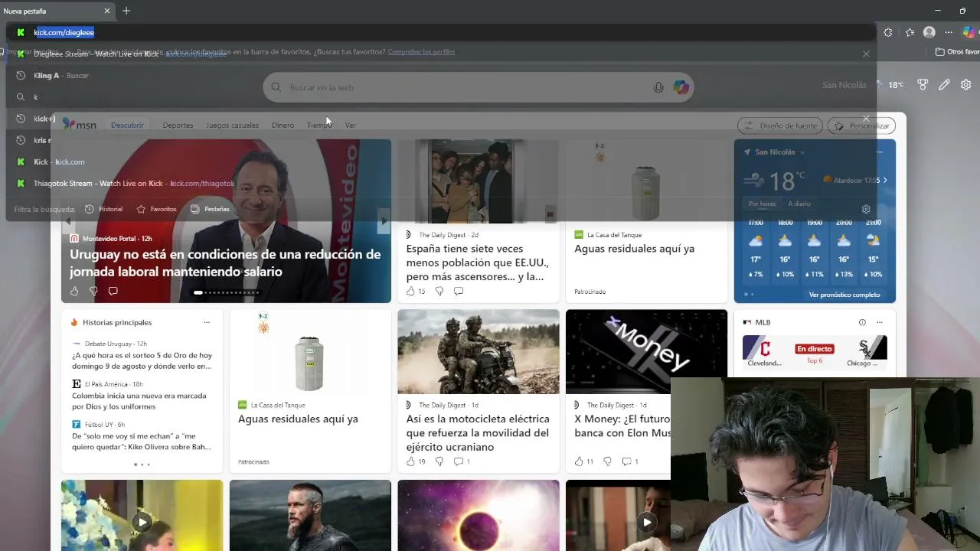
Task: Open the motocicleta eléctrica article thumbnail
Action: coord(479,352)
